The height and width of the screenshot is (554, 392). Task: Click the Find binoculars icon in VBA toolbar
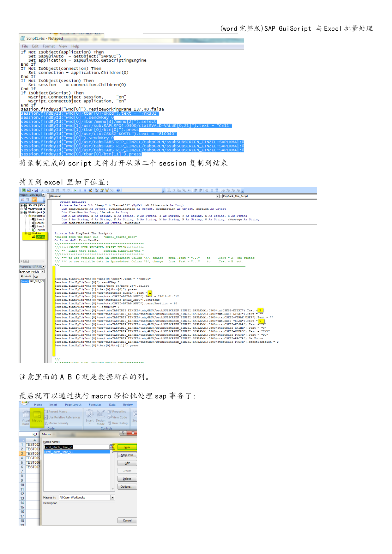57,190
